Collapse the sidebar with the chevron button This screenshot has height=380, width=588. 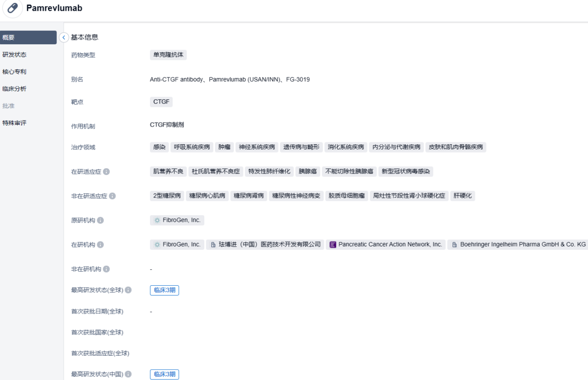point(64,37)
